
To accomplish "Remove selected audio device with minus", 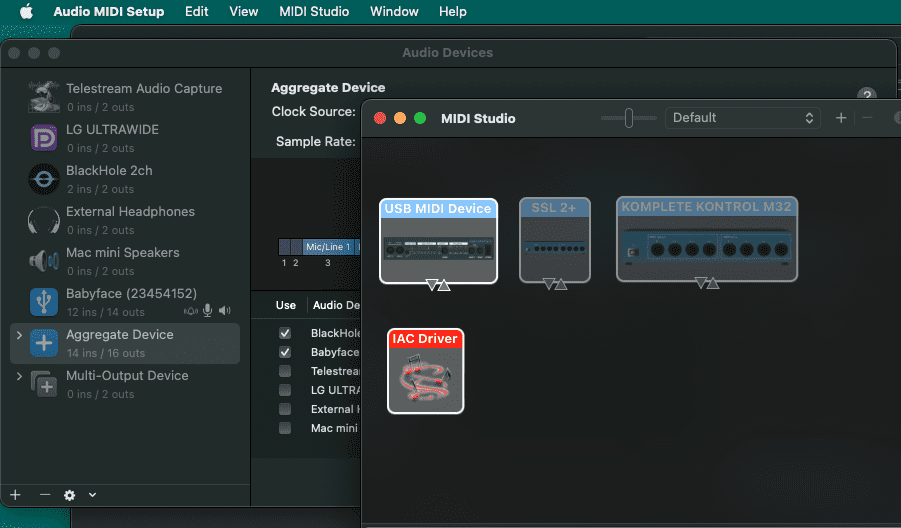I will tap(45, 495).
